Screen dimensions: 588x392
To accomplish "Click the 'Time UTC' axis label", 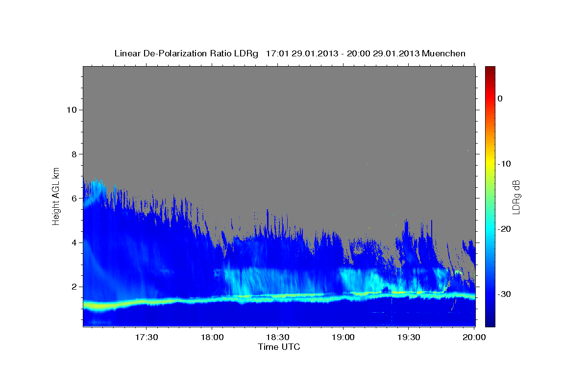I will coord(279,347).
